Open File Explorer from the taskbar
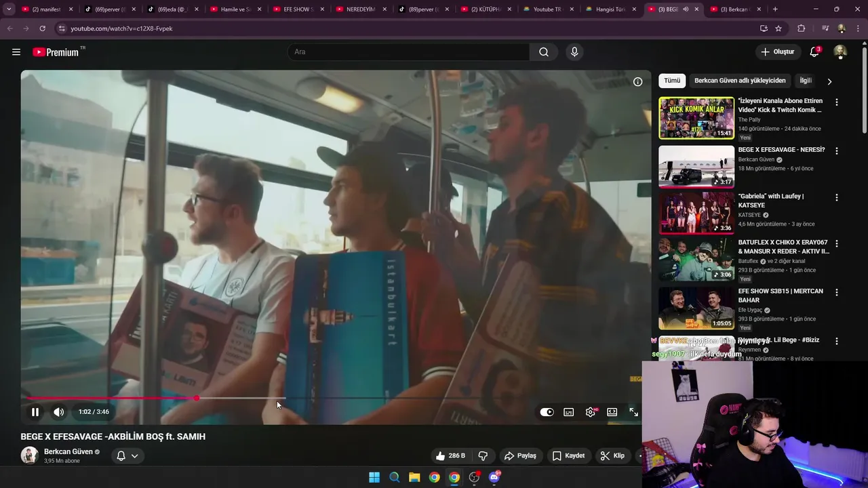This screenshot has width=868, height=488. pyautogui.click(x=414, y=477)
